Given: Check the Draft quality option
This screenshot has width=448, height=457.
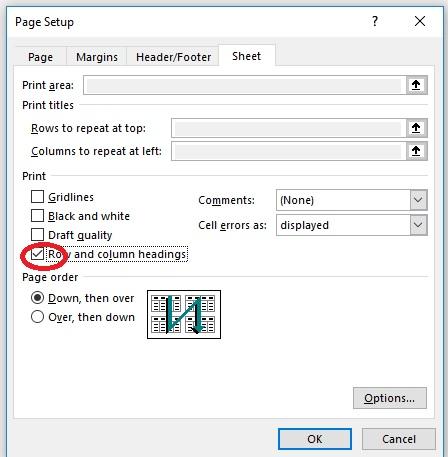Looking at the screenshot, I should pyautogui.click(x=37, y=235).
